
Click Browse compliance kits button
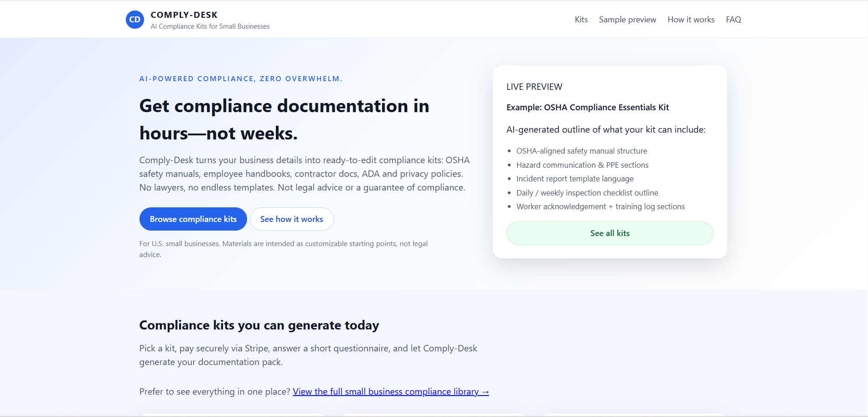pos(193,219)
